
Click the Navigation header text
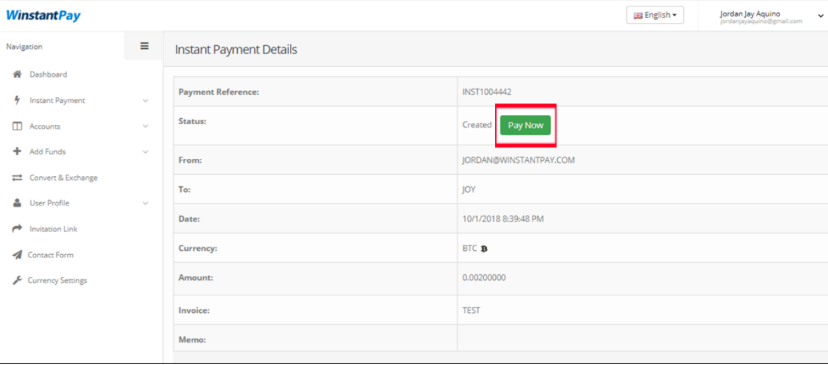pyautogui.click(x=24, y=46)
